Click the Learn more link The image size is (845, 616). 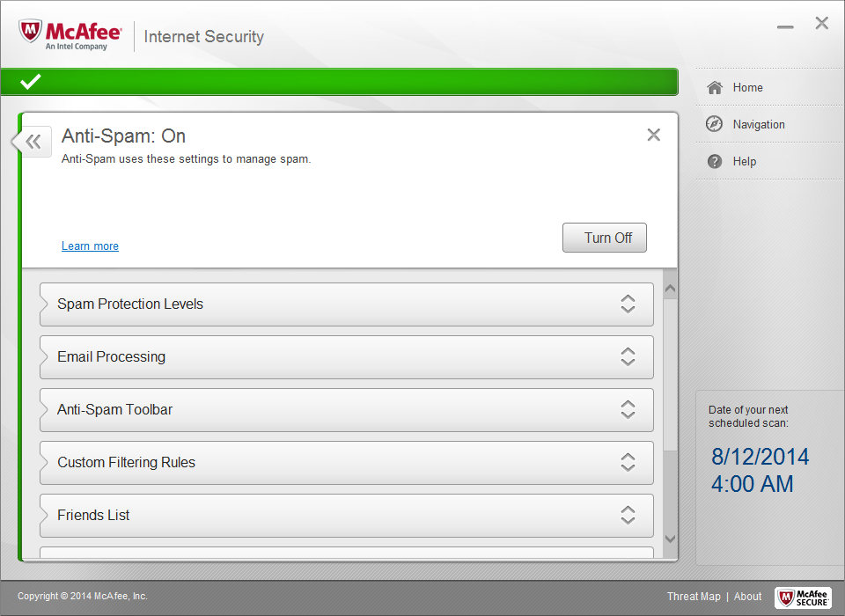click(90, 246)
